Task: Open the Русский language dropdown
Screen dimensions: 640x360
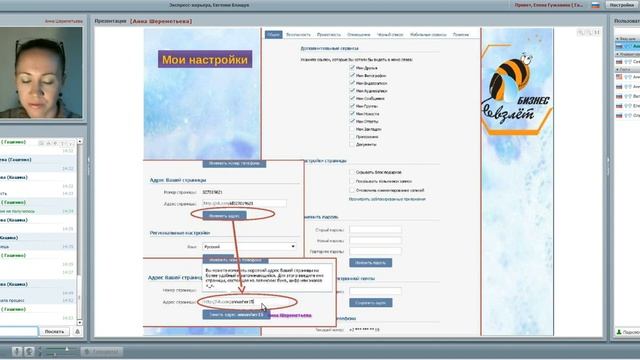Action: click(249, 247)
